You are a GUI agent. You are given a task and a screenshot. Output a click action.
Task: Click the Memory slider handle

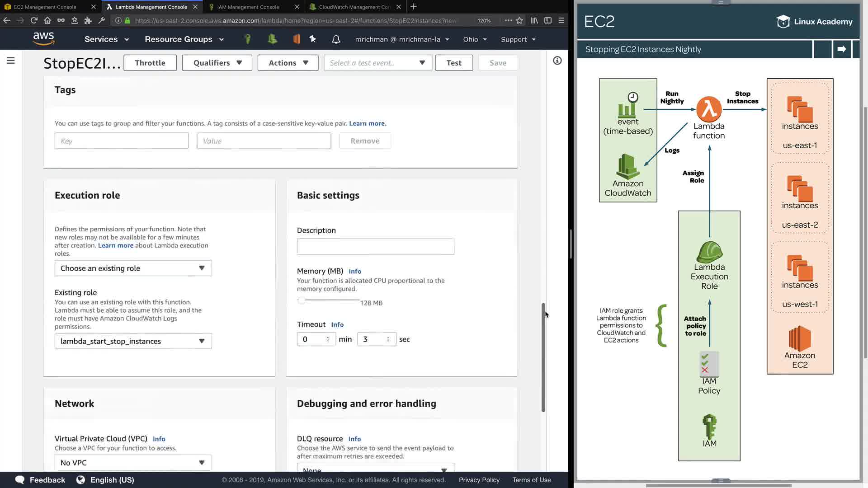302,300
